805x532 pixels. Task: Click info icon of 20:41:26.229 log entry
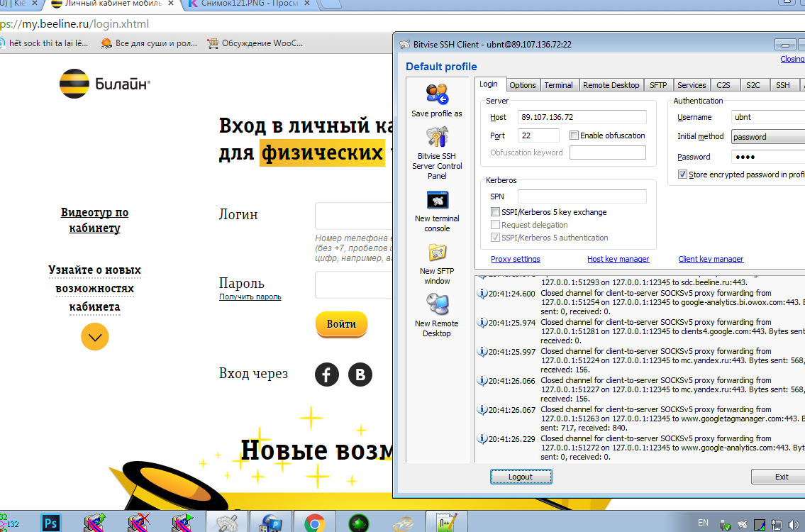coord(482,439)
